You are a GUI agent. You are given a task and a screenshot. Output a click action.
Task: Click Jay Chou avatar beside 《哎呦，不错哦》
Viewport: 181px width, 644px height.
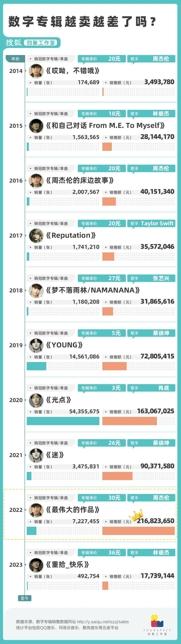(x=36, y=71)
